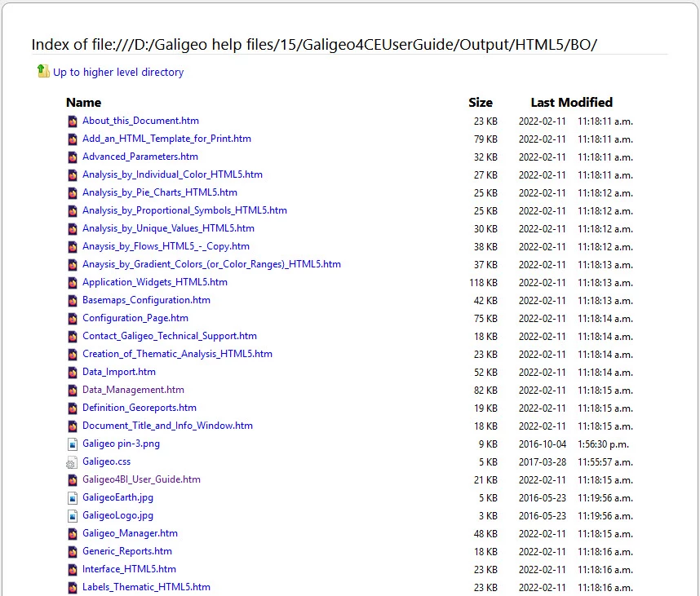Viewport: 700px width, 596px height.
Task: Click icon beside Document_Title_and_Info_Window.htm
Action: [73, 426]
